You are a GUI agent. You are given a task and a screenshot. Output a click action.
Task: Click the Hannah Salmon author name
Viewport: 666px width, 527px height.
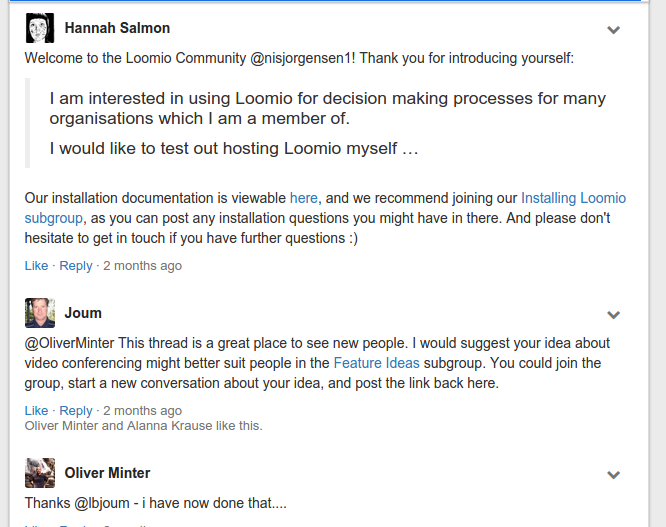117,28
